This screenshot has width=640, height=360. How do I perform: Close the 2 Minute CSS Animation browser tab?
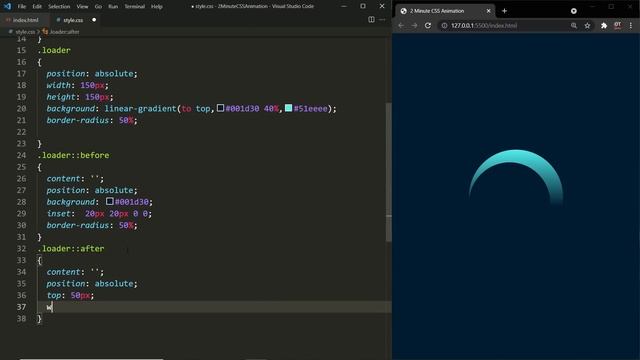coord(488,11)
